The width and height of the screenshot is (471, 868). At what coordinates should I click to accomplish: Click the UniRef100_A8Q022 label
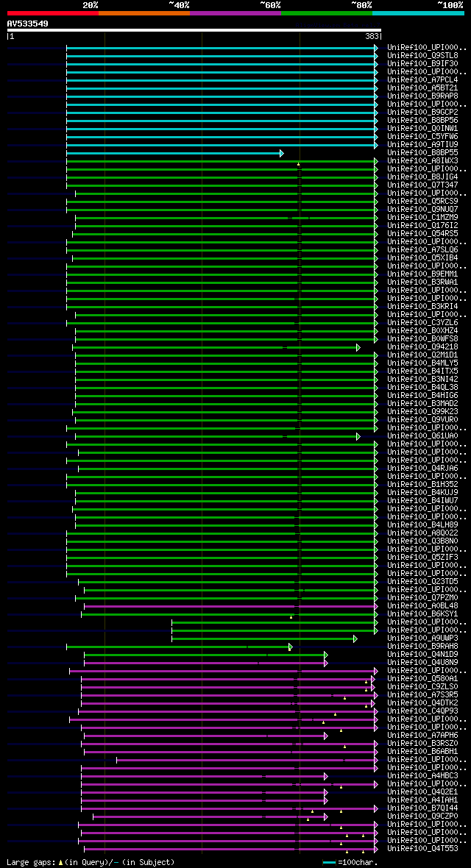point(422,533)
